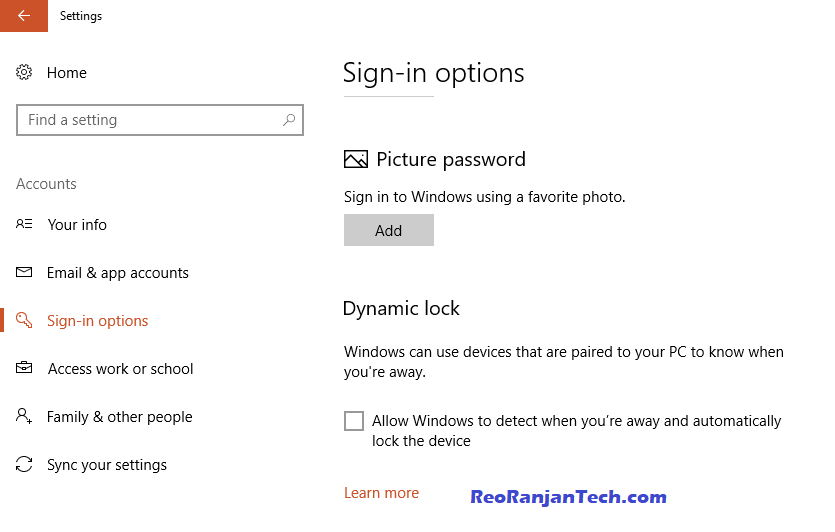The height and width of the screenshot is (532, 835).
Task: Go to Family & other people
Action: click(x=120, y=416)
